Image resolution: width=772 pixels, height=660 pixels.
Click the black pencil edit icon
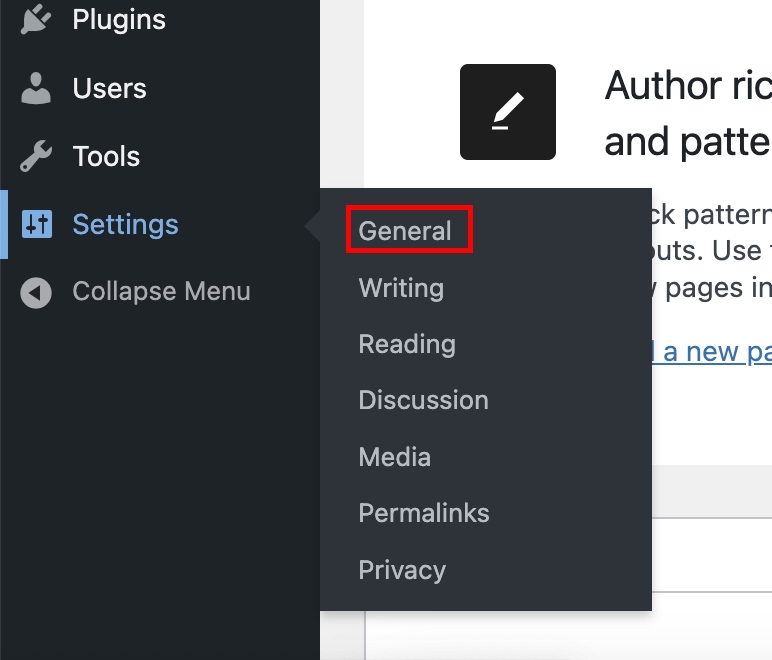click(x=508, y=112)
